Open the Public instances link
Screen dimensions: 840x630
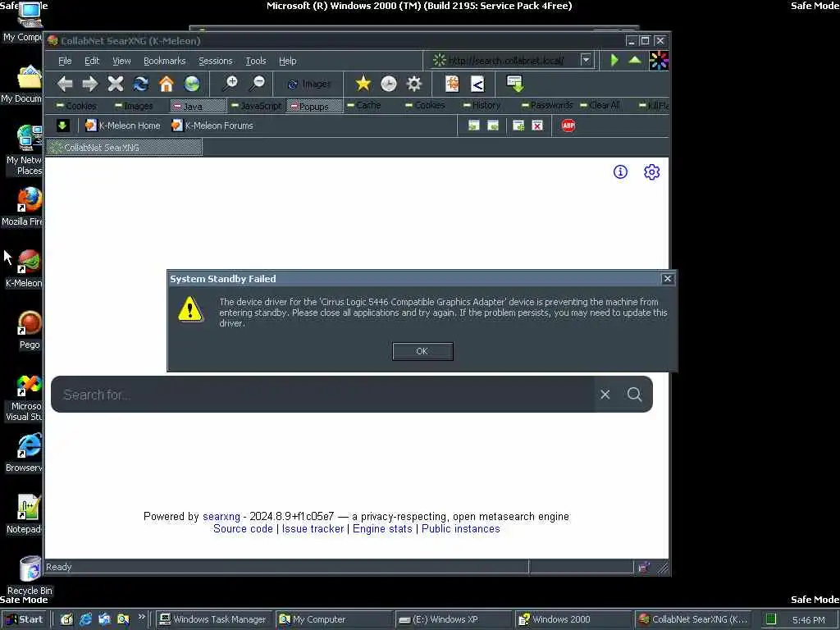pyautogui.click(x=461, y=529)
